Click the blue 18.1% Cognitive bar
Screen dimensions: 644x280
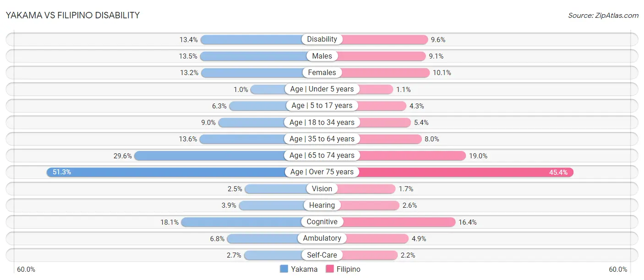(x=241, y=222)
